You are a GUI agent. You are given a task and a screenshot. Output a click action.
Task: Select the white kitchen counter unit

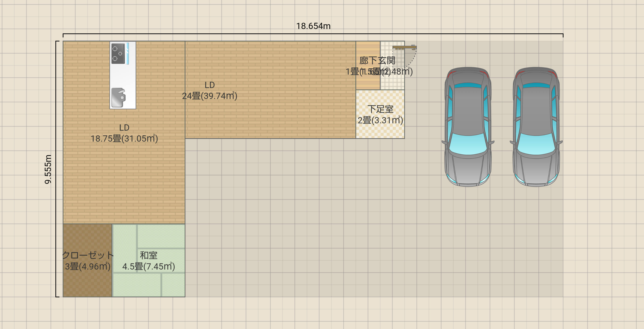point(123,76)
